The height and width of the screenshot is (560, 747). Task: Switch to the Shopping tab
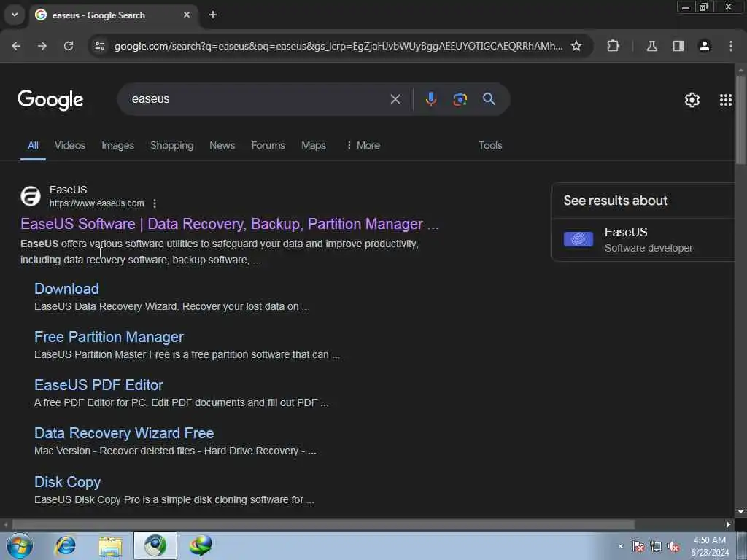172,145
